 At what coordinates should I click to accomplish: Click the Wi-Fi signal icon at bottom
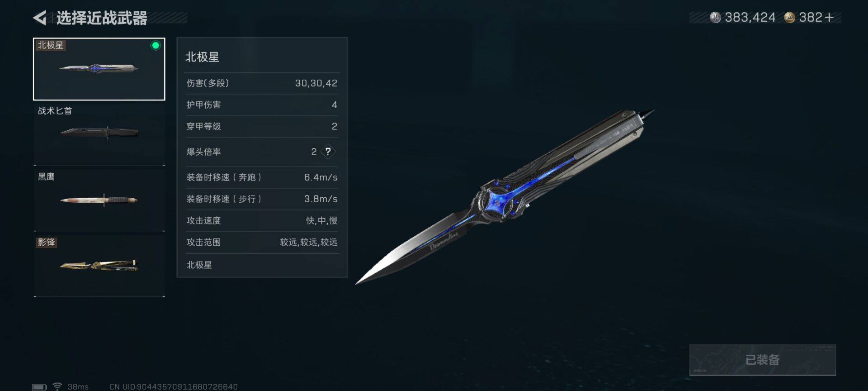click(57, 386)
